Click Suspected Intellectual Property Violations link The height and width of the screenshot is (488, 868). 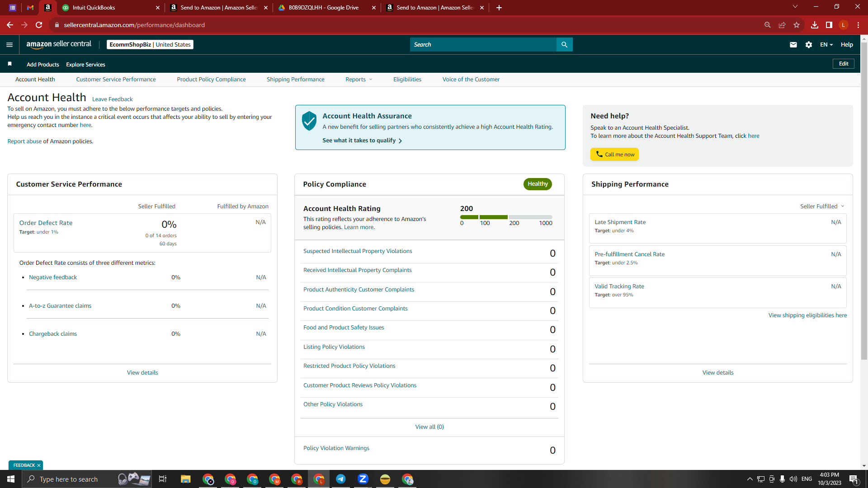point(358,251)
